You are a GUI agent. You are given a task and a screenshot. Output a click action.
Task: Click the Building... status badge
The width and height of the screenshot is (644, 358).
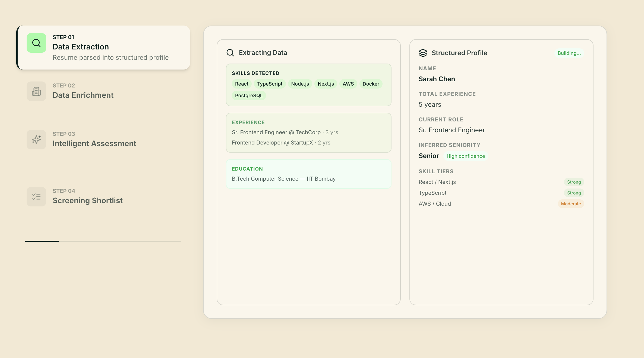[x=569, y=53]
